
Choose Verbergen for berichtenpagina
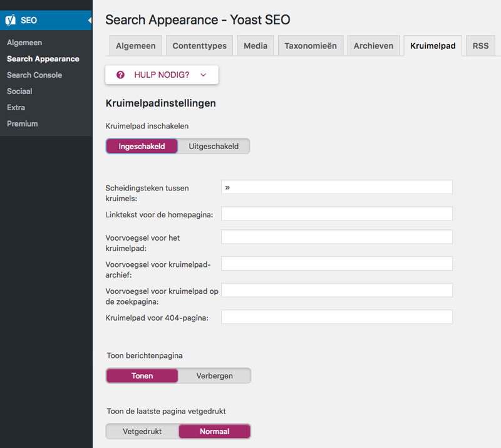(214, 376)
